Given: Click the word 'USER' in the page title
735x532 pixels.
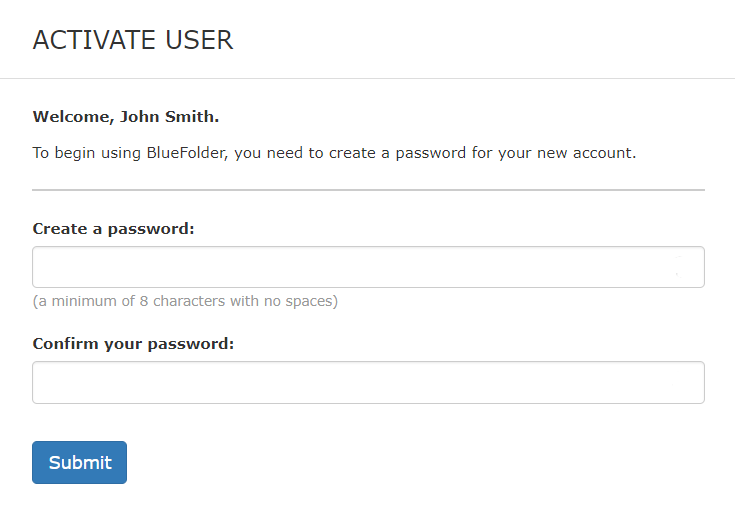Looking at the screenshot, I should click(199, 40).
